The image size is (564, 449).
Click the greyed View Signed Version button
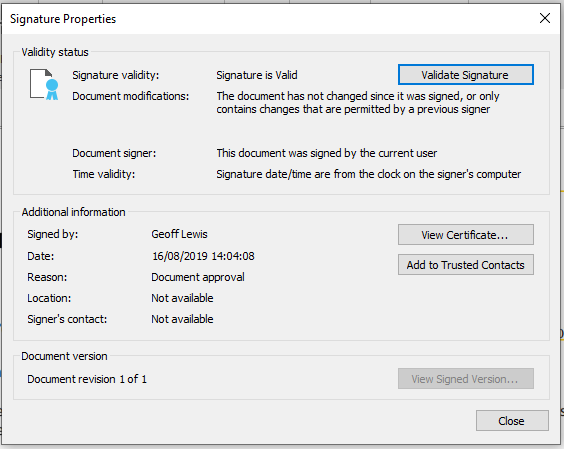click(x=466, y=378)
